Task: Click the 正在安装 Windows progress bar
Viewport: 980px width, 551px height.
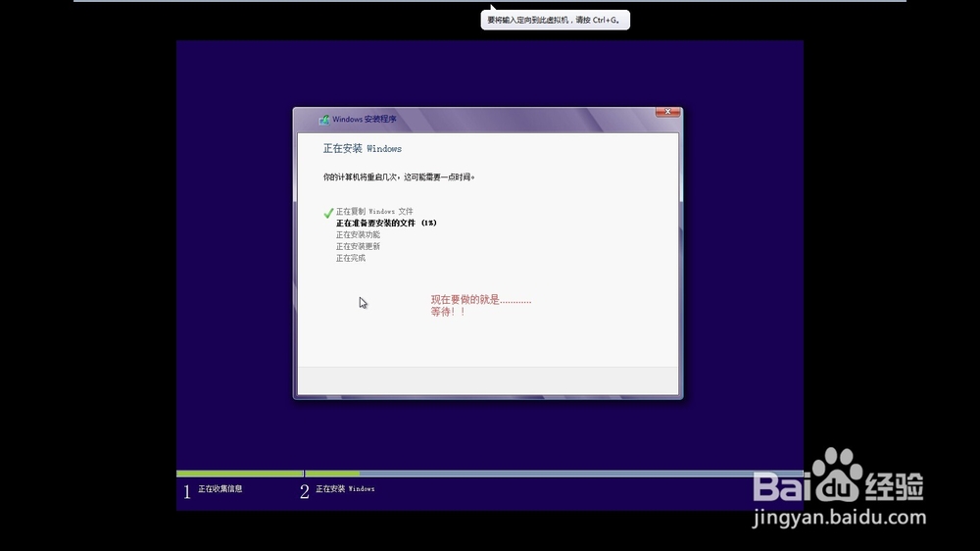Action: click(x=554, y=474)
